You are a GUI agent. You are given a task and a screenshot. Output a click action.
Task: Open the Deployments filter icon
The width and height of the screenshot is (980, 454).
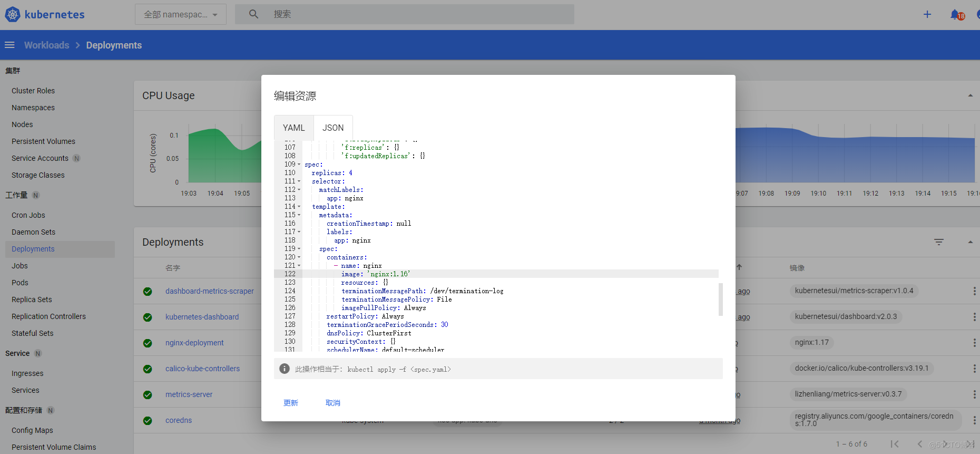click(939, 242)
